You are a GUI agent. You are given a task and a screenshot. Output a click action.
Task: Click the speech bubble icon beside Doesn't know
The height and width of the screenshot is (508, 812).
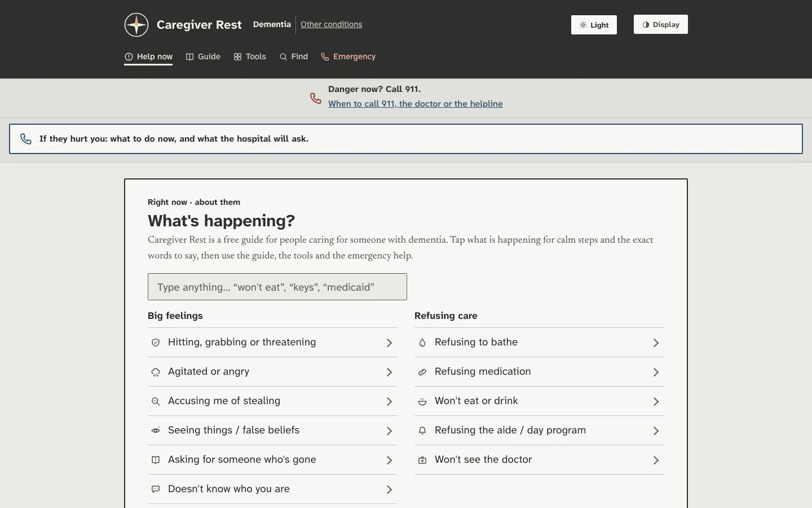click(x=156, y=489)
